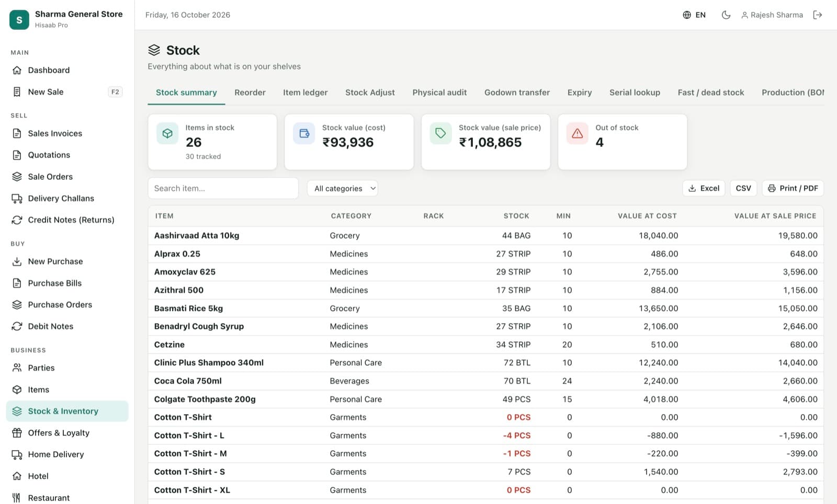Click Stock value (cost) summary card
Screen dimensions: 837x504
pyautogui.click(x=349, y=142)
